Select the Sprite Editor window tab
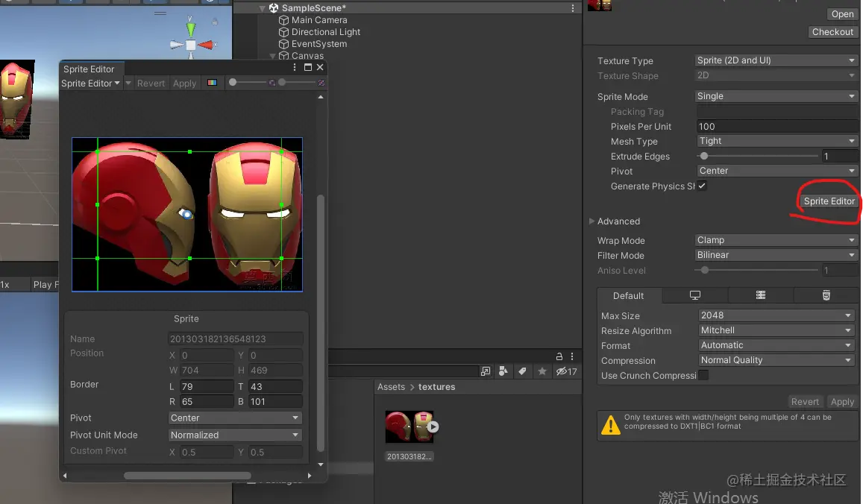Image resolution: width=863 pixels, height=504 pixels. point(90,69)
